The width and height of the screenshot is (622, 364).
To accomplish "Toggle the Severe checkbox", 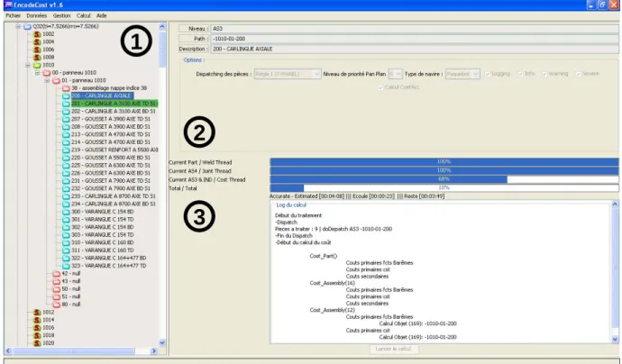I will (578, 74).
